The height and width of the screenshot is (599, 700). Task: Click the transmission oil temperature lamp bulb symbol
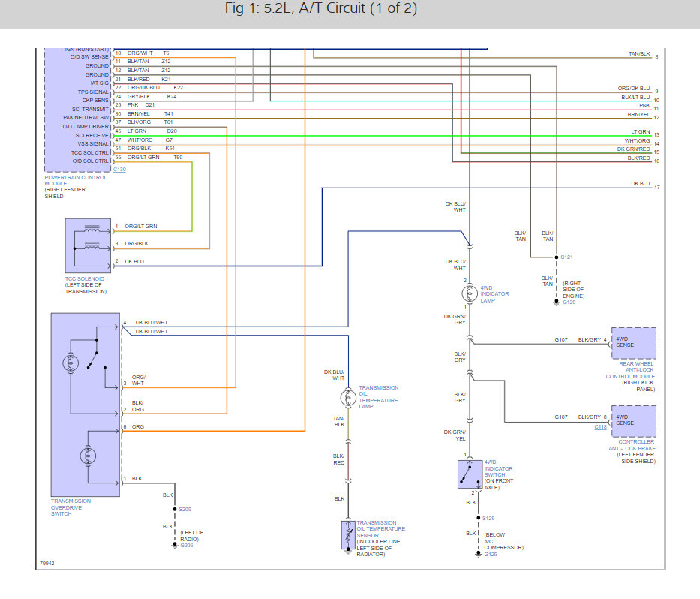pos(348,398)
